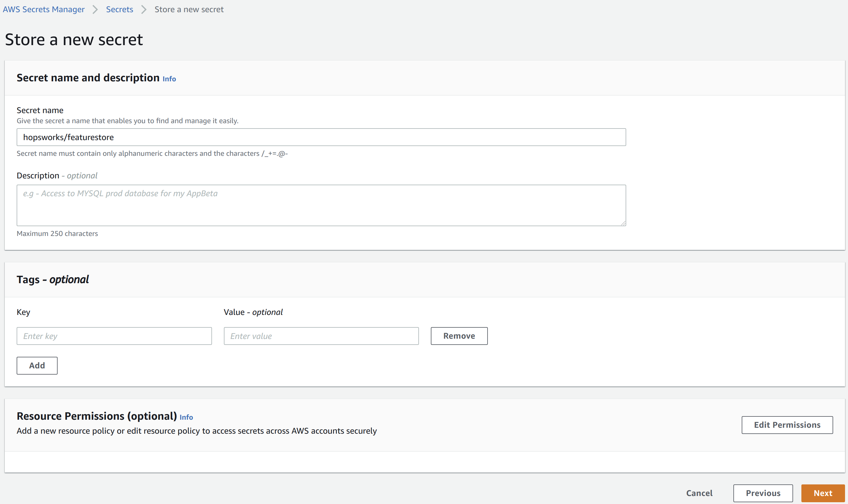Click the chevron after the Secrets breadcrumb
The image size is (848, 504).
point(144,9)
